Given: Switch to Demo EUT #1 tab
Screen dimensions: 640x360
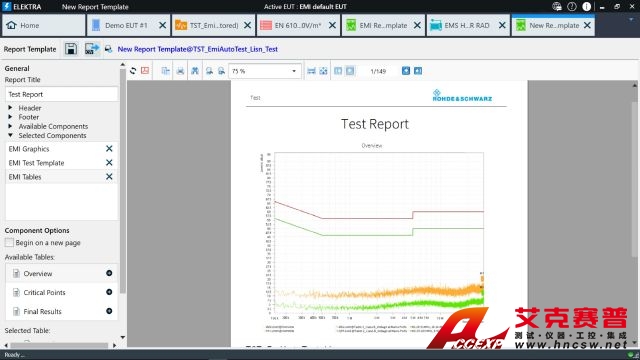Looking at the screenshot, I should [129, 25].
